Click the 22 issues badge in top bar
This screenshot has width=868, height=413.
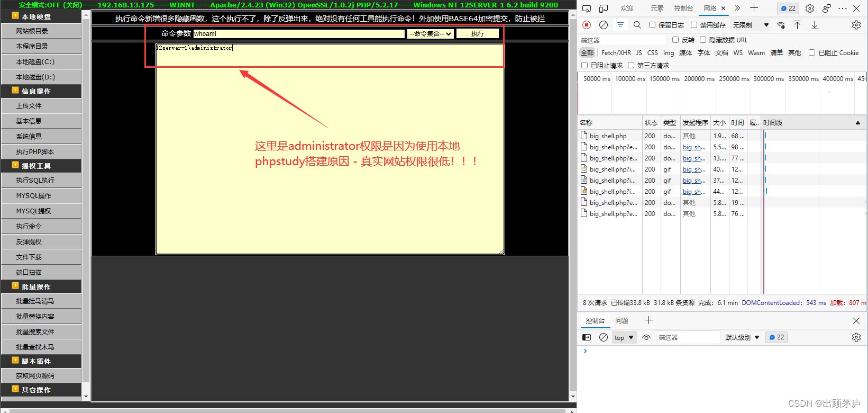click(x=788, y=8)
